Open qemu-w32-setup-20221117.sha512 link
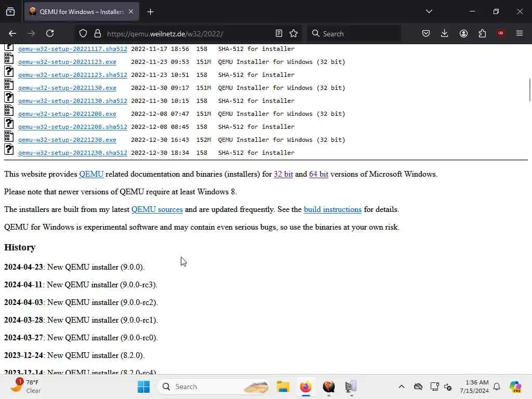This screenshot has height=399, width=532. 73,49
